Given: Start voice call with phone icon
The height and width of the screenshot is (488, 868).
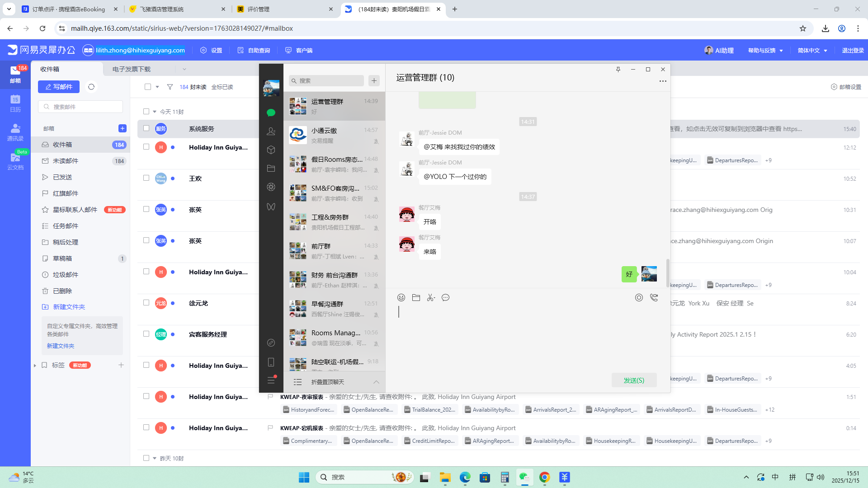Looking at the screenshot, I should click(x=654, y=297).
